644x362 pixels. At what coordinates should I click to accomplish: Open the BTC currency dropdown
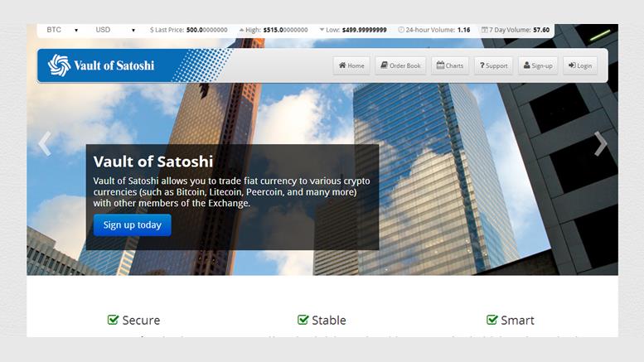[62, 30]
